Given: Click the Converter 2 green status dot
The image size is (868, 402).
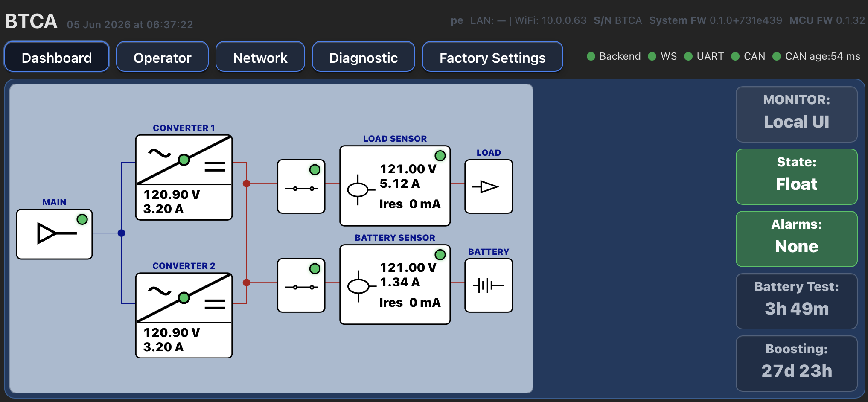Looking at the screenshot, I should click(x=184, y=297).
